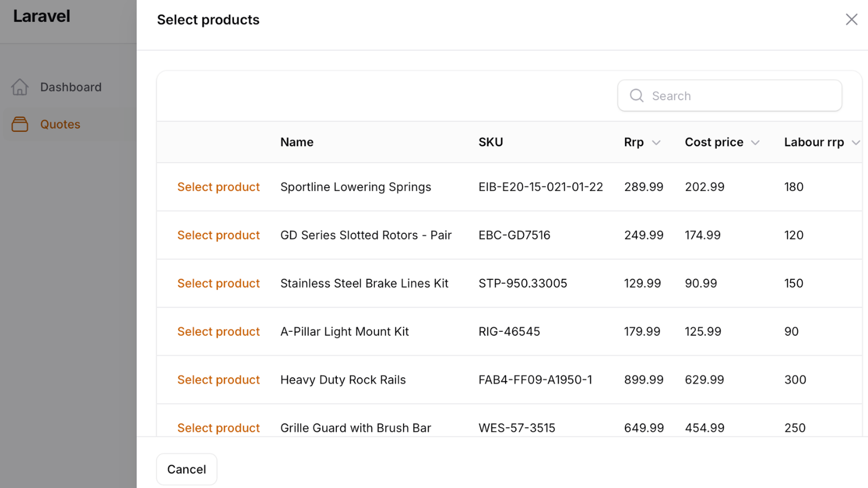Open Dashboard from the sidebar
Image resolution: width=868 pixels, height=488 pixels.
71,87
